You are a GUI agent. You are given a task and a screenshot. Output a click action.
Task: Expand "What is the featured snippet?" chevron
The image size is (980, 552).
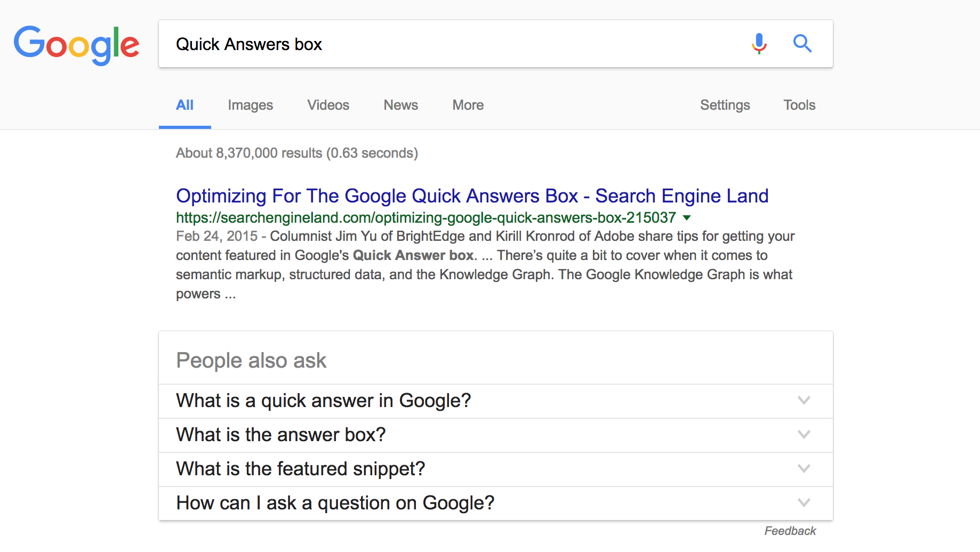click(804, 468)
